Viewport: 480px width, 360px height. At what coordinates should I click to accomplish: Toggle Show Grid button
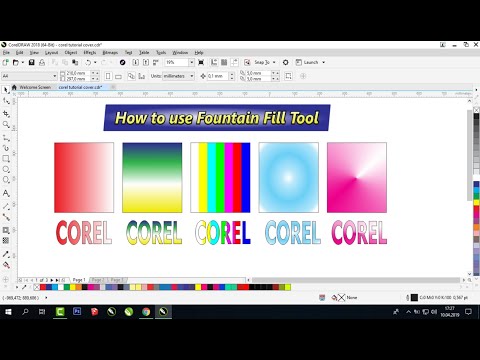tap(224, 62)
